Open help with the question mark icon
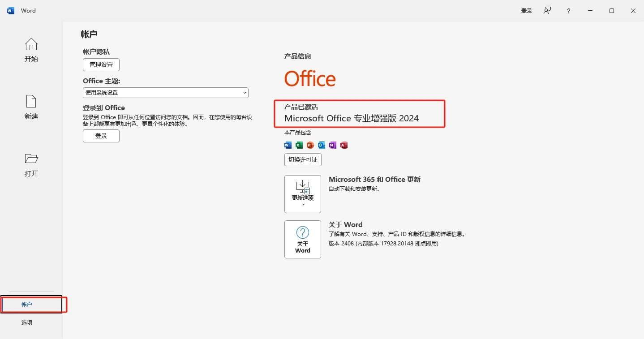This screenshot has width=644, height=339. point(568,11)
